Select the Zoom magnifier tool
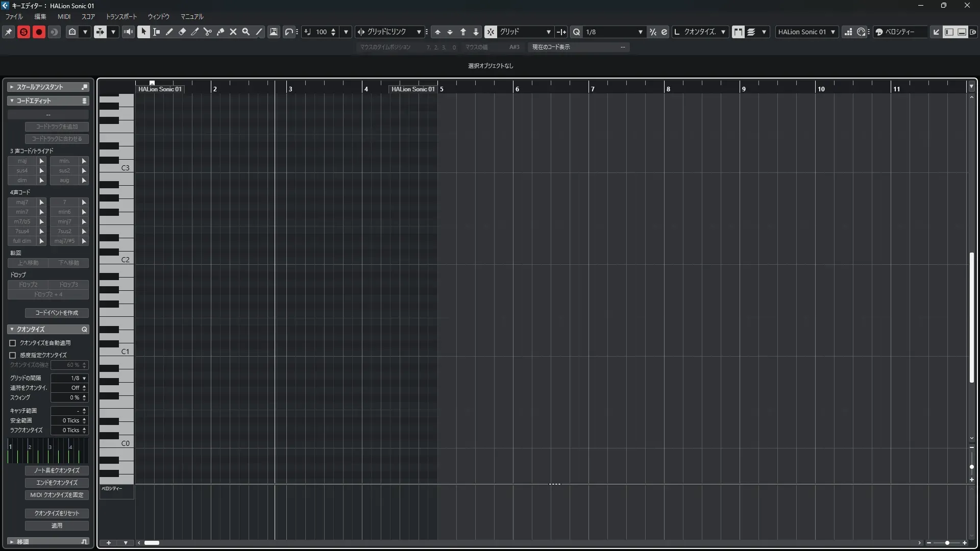 246,32
